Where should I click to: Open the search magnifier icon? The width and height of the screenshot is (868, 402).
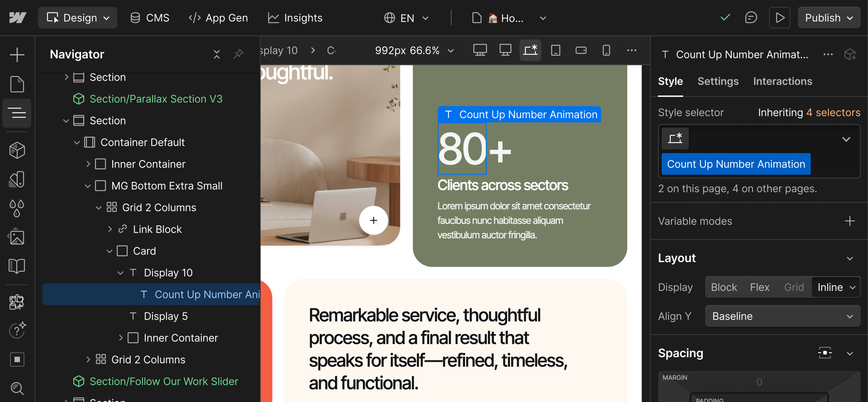pos(17,388)
